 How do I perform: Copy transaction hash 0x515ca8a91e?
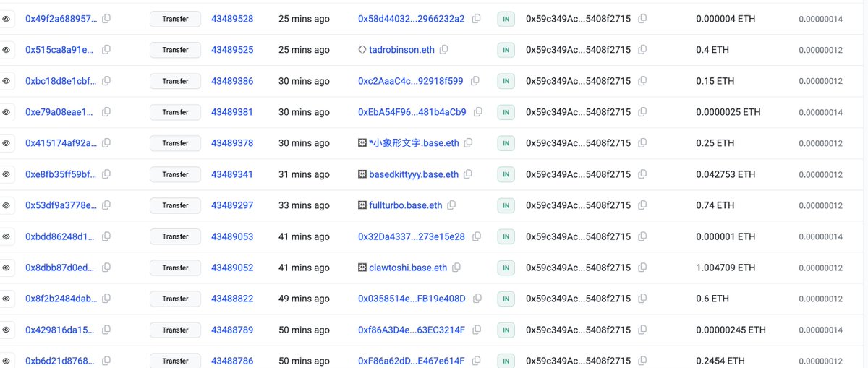106,50
